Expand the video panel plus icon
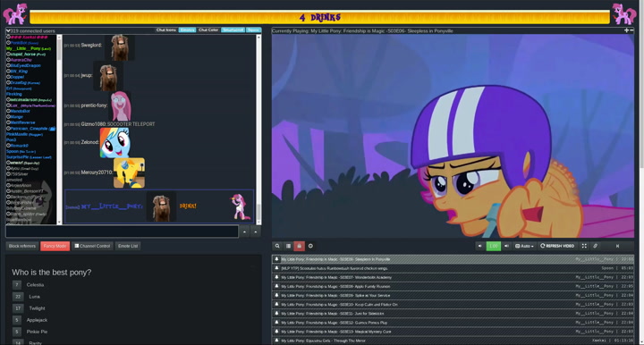Screen dimensions: 644x345 coord(626,30)
